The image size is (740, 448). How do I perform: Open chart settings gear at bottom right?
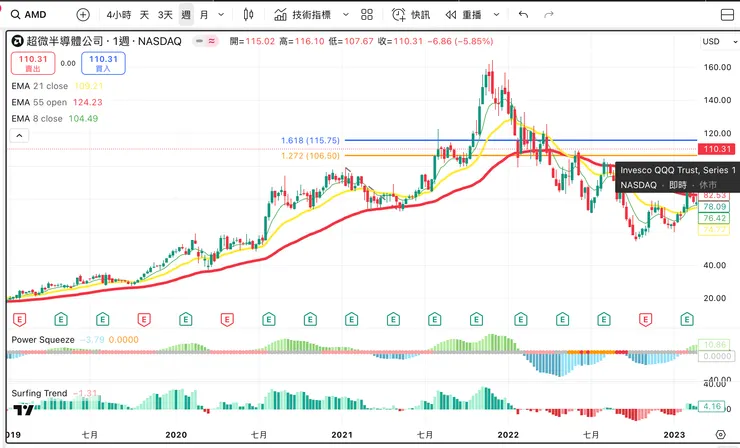pos(721,435)
